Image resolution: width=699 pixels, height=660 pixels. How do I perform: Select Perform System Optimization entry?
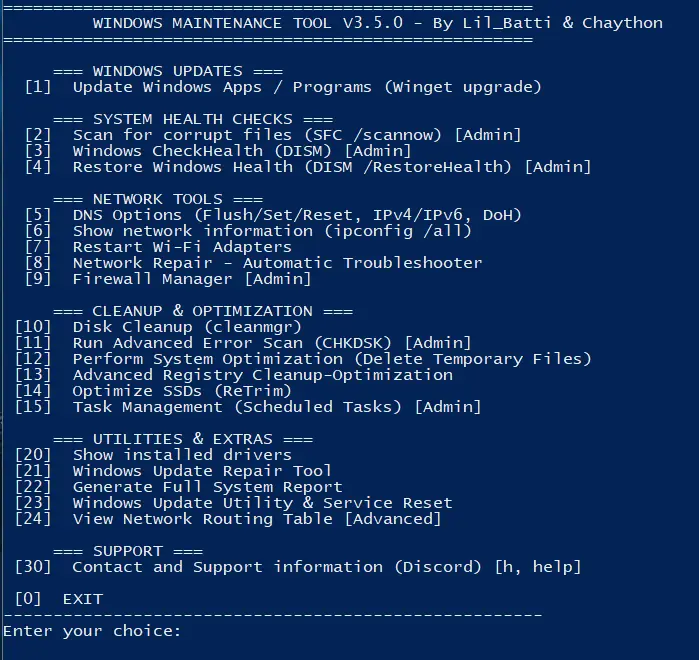[331, 359]
